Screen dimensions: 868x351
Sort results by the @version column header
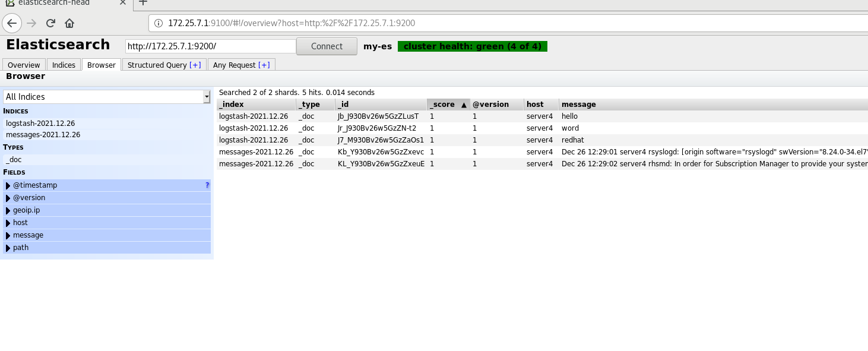(x=497, y=105)
